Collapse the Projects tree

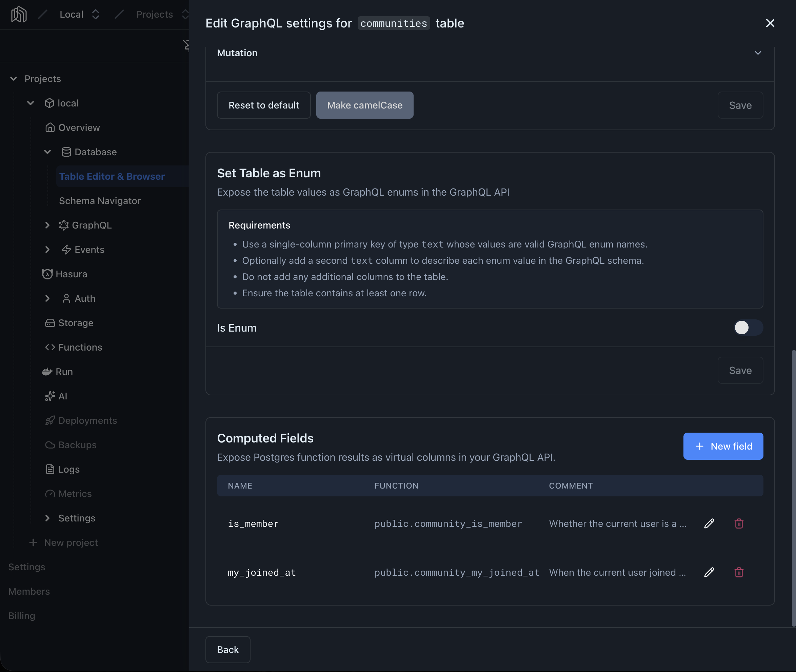point(14,79)
